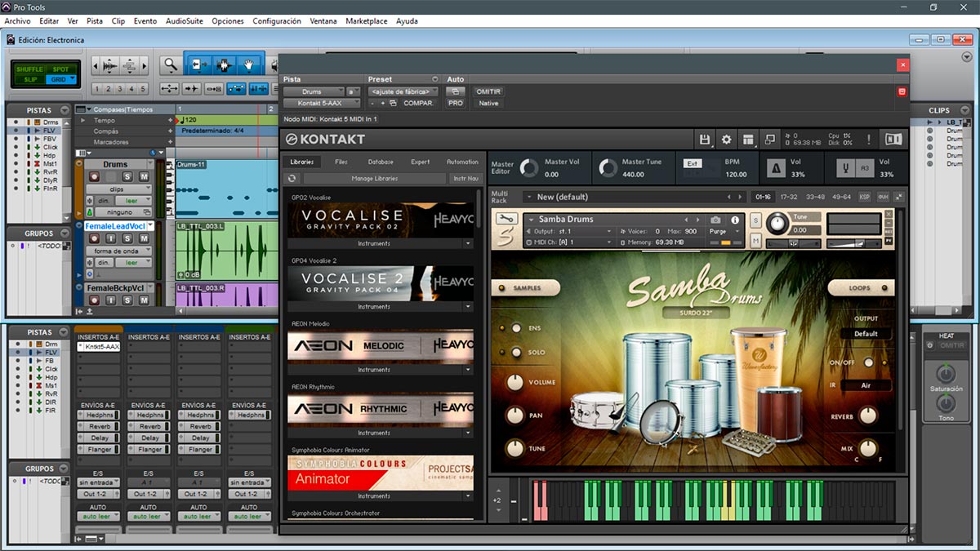
Task: Open the Archivo menu
Action: coord(17,21)
